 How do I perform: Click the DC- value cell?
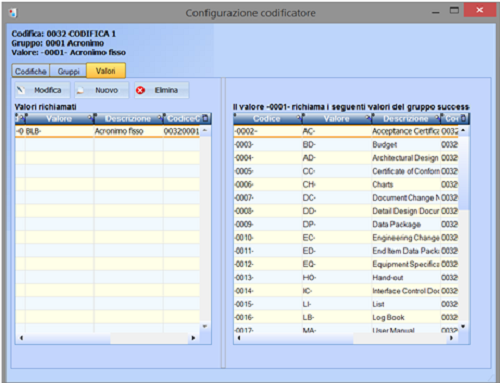[336, 198]
